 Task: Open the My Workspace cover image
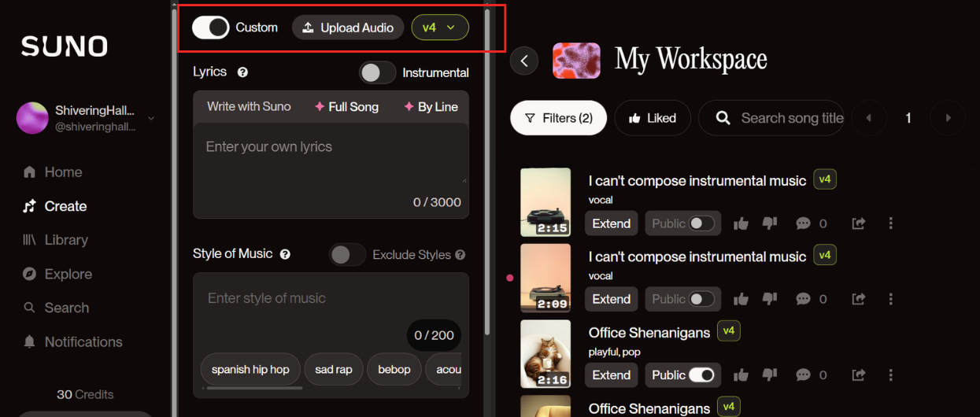click(576, 61)
